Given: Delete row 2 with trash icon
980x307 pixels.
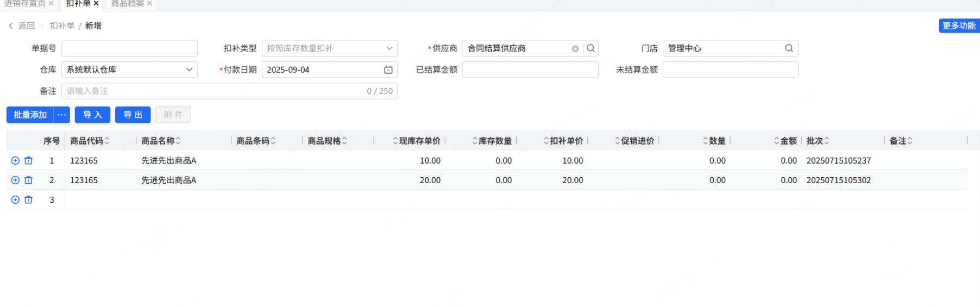Looking at the screenshot, I should [x=29, y=180].
